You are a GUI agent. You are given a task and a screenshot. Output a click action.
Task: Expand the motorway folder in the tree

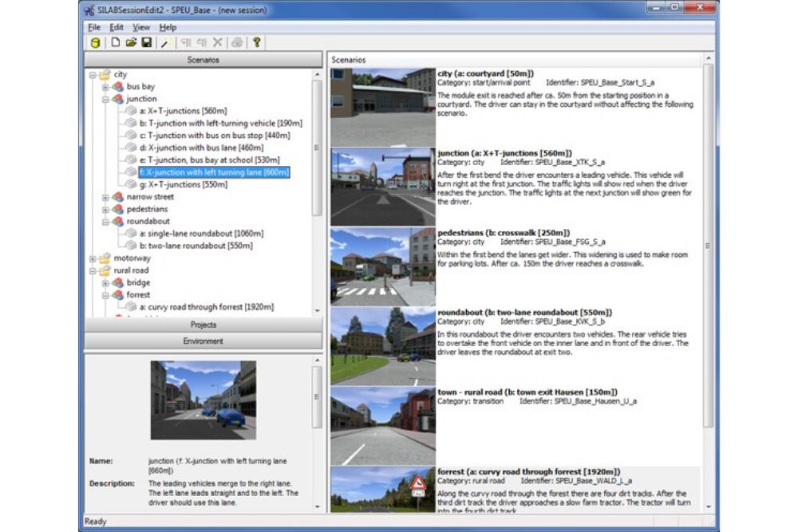coord(93,258)
